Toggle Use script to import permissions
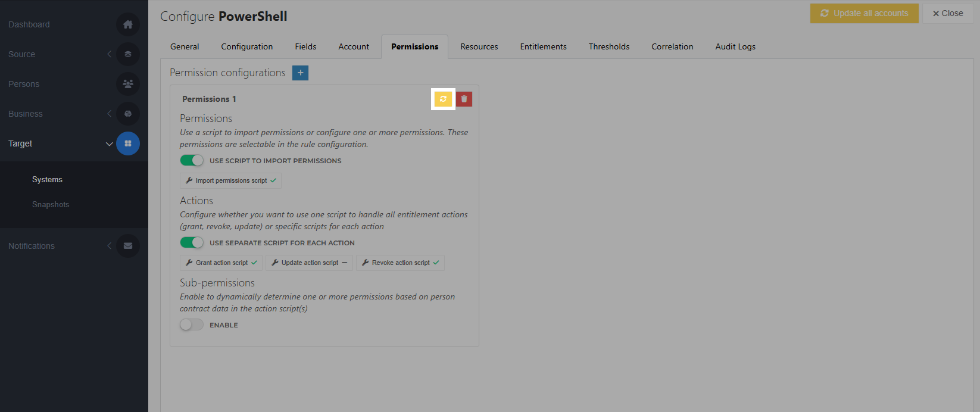The image size is (980, 412). (192, 160)
